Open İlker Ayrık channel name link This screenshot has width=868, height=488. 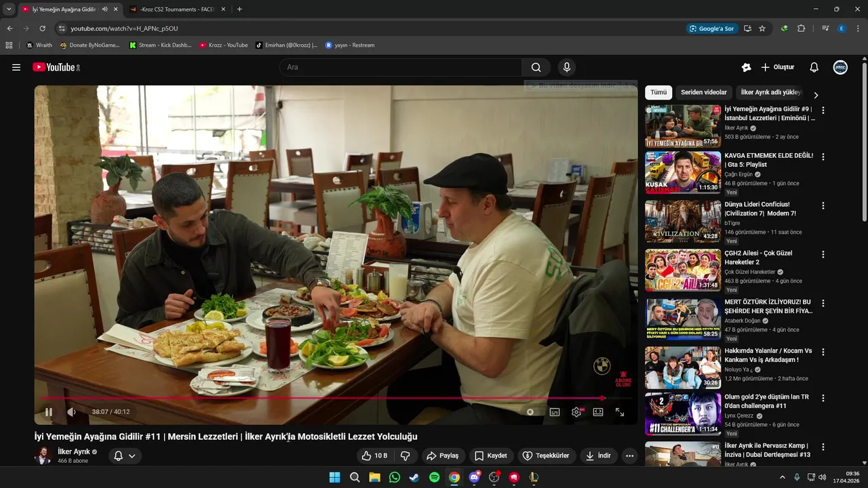74,451
